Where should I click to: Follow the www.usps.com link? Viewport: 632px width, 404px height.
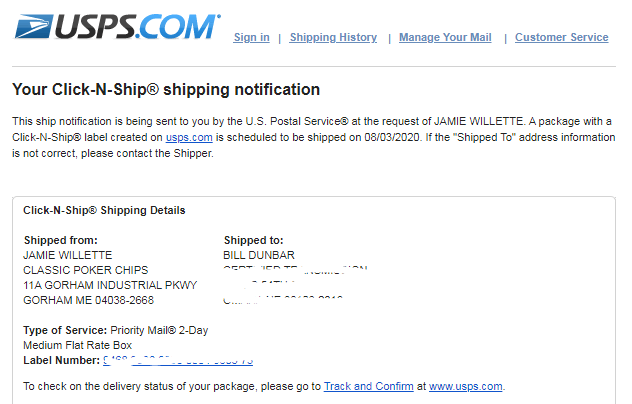[x=466, y=386]
